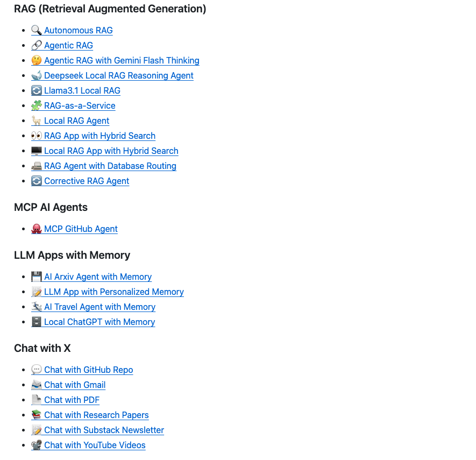Click the magnifying glass emoji beside Autonomous RAG
The width and height of the screenshot is (476, 460).
click(37, 30)
